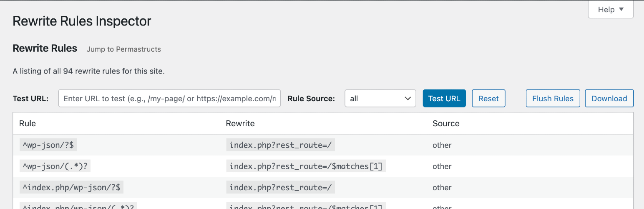The image size is (644, 209).
Task: Click the Reset button
Action: pyautogui.click(x=488, y=99)
